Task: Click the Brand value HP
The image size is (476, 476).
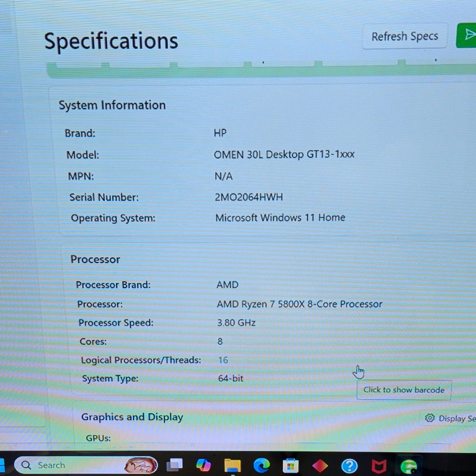Action: coord(220,133)
